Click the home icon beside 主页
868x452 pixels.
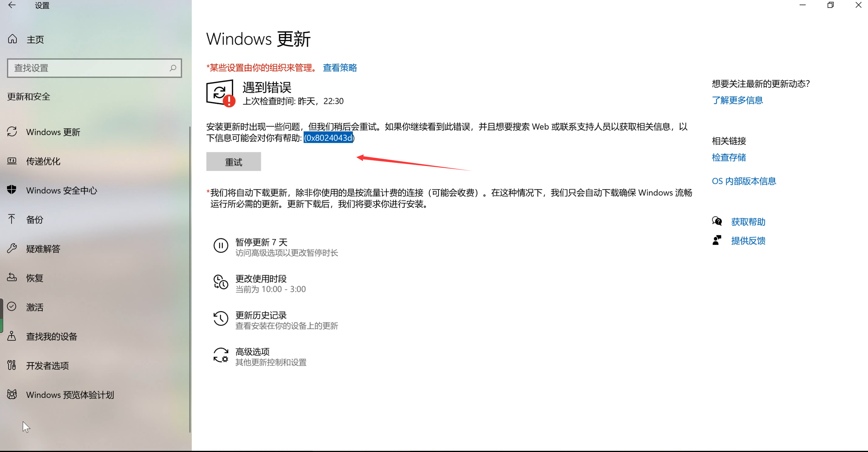tap(12, 39)
